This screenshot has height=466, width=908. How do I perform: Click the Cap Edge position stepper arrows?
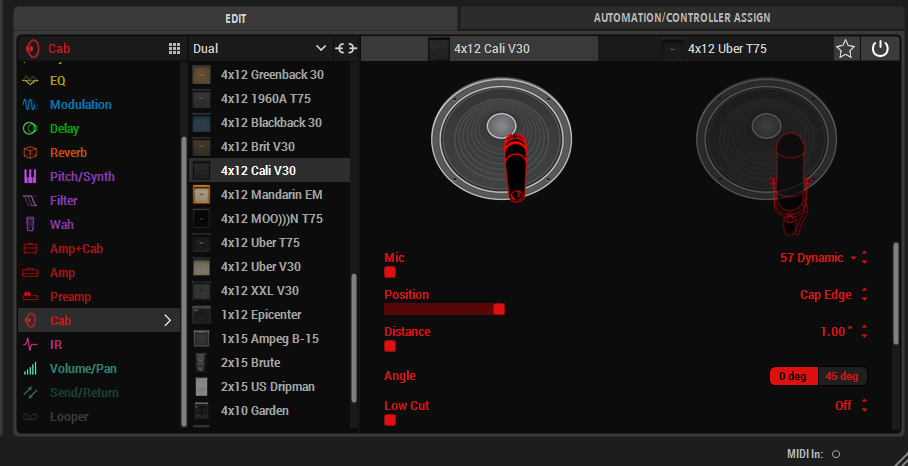coord(865,295)
